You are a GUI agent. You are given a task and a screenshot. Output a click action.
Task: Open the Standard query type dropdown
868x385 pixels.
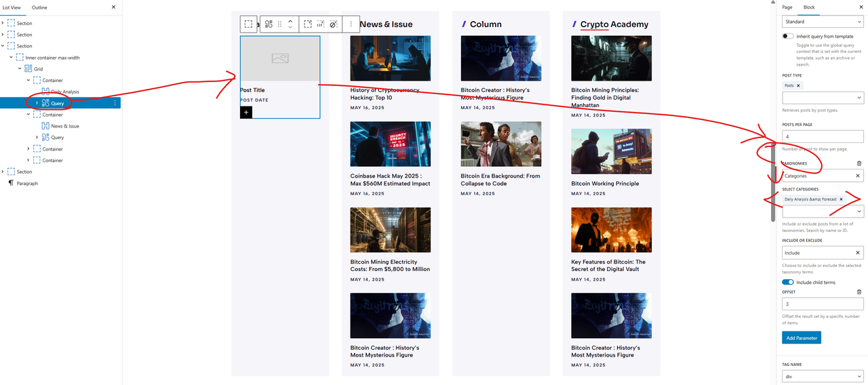[x=823, y=22]
